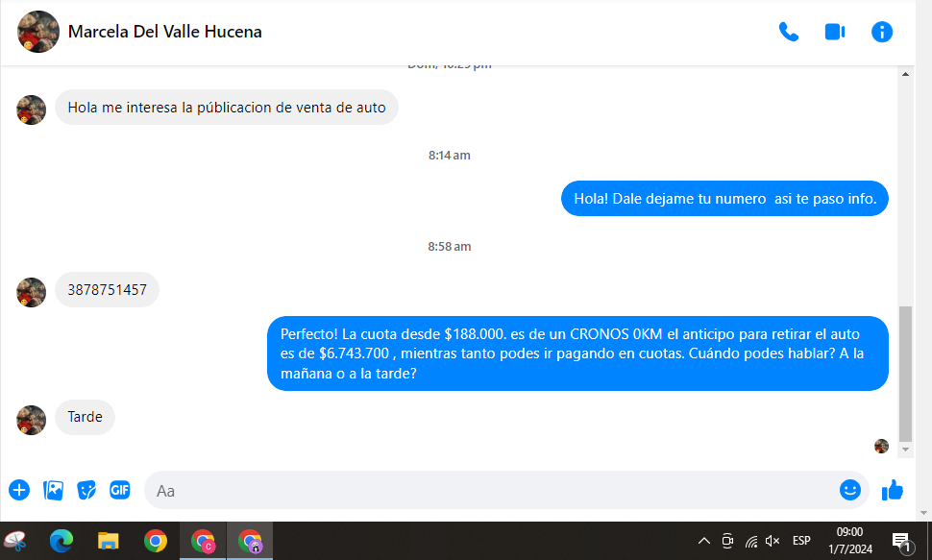932x560 pixels.
Task: Open Meet Now tray icon
Action: click(x=727, y=541)
